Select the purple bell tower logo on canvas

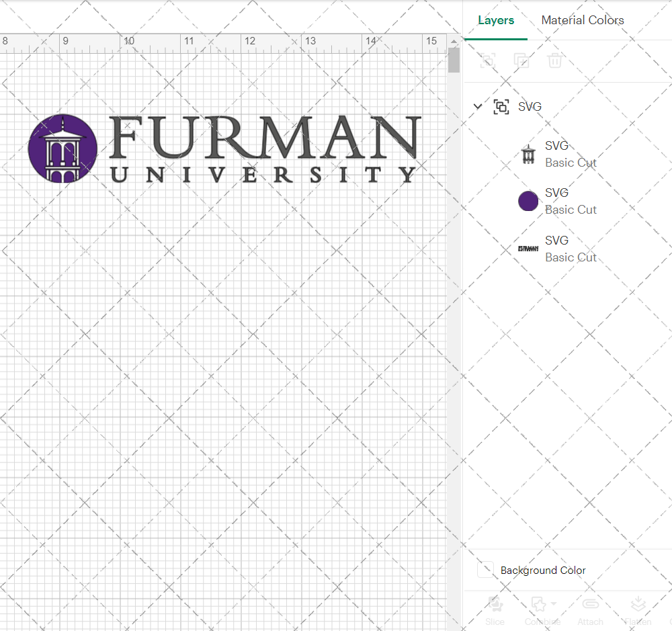click(x=62, y=149)
